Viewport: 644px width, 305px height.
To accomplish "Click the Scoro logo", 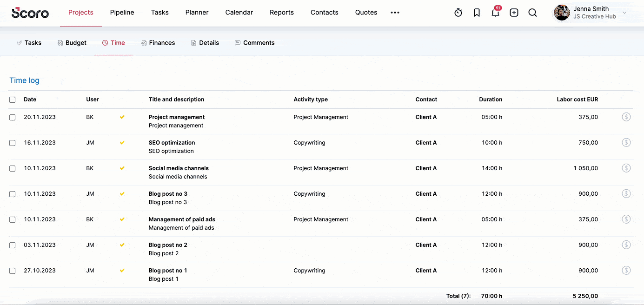I will (30, 13).
